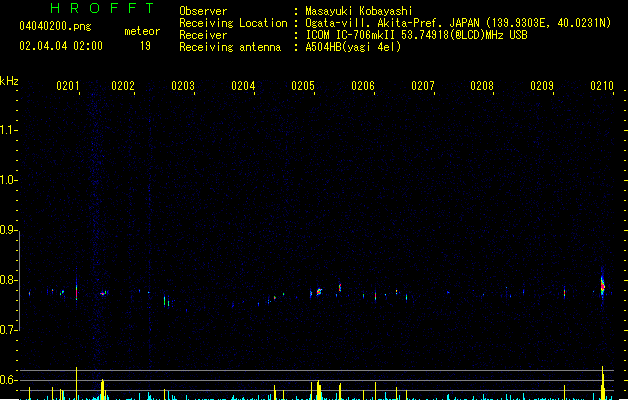Click observer name Masayuki Kobayashi
Screen dimensions: 629x400
[359, 11]
